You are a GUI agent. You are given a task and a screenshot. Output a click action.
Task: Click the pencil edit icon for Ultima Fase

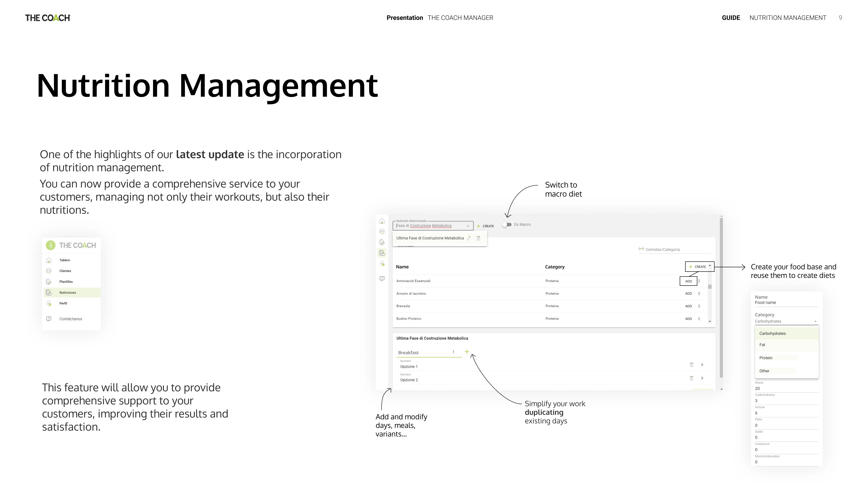click(x=469, y=238)
